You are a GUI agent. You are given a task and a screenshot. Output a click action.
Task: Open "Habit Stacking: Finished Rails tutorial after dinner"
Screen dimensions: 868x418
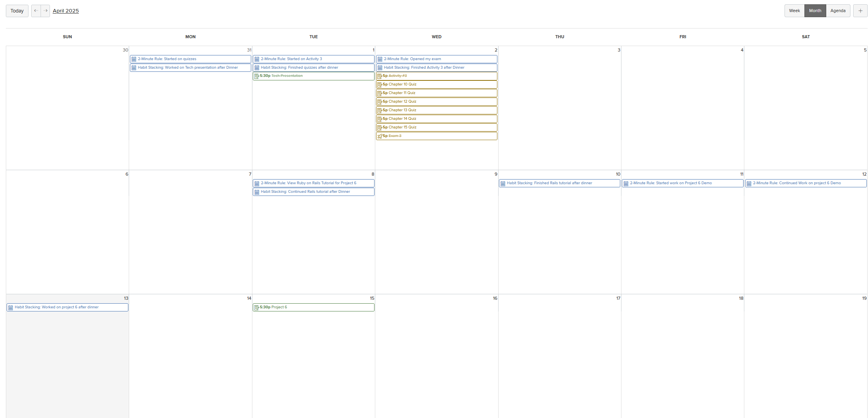point(559,183)
